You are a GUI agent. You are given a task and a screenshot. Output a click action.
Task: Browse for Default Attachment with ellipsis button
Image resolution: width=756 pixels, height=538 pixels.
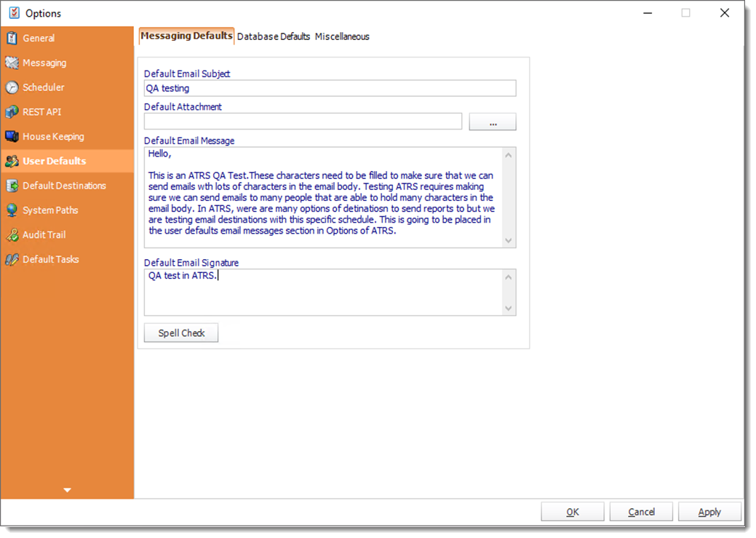click(x=493, y=122)
